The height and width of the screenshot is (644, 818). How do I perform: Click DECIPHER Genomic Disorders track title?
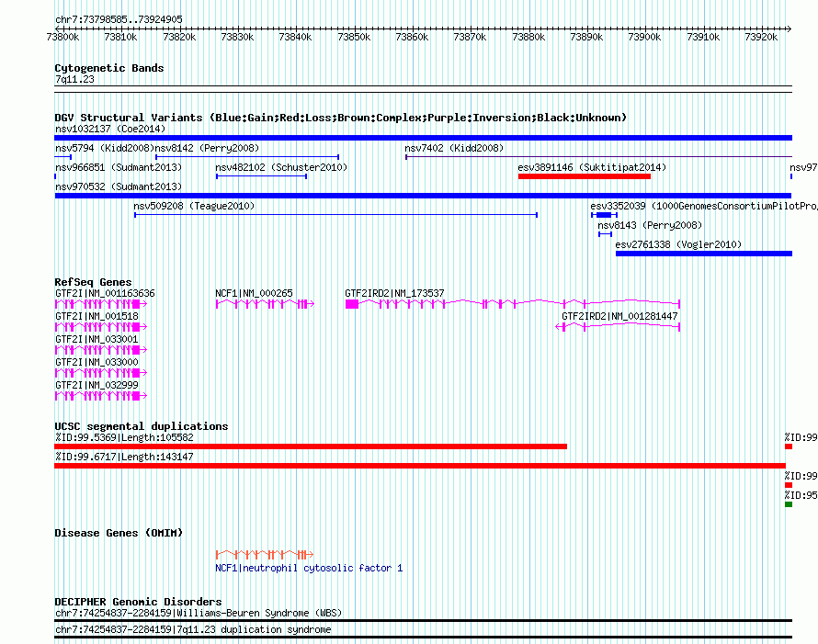[138, 602]
